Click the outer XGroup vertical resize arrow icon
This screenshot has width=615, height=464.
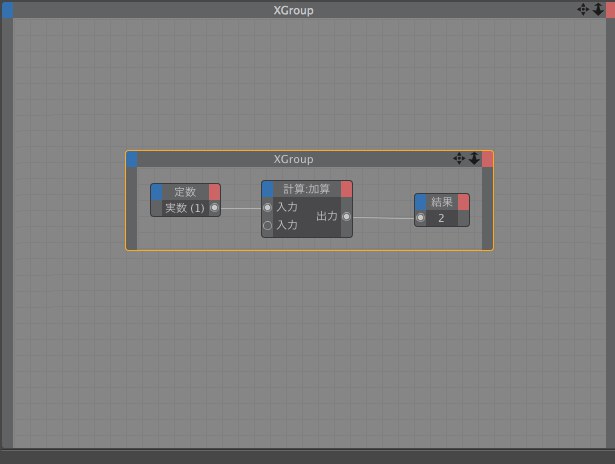click(x=598, y=9)
